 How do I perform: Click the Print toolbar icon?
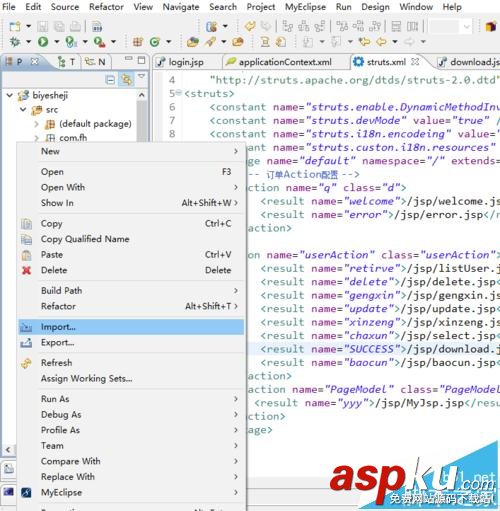pos(75,26)
